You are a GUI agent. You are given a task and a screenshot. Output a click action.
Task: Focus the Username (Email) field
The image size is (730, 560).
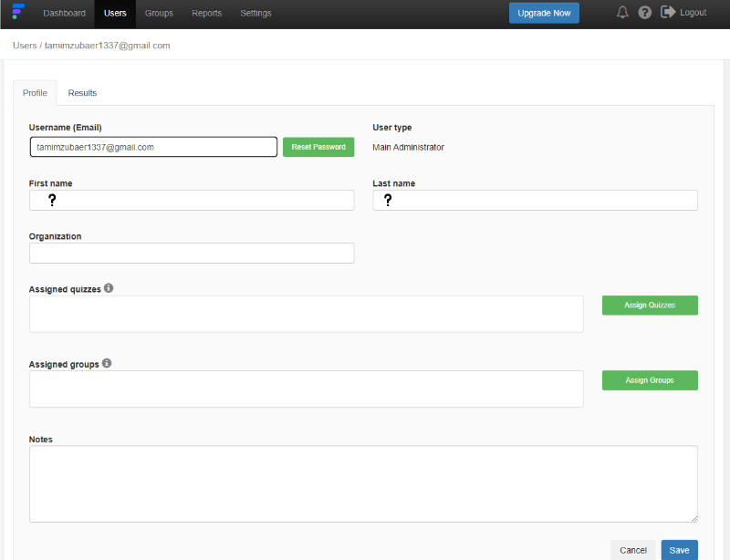(153, 147)
